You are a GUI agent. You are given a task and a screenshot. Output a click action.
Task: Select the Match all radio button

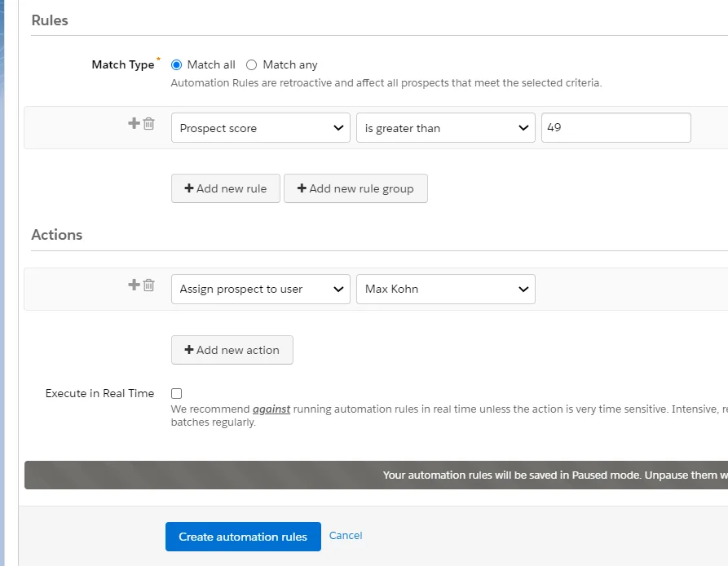(x=176, y=64)
